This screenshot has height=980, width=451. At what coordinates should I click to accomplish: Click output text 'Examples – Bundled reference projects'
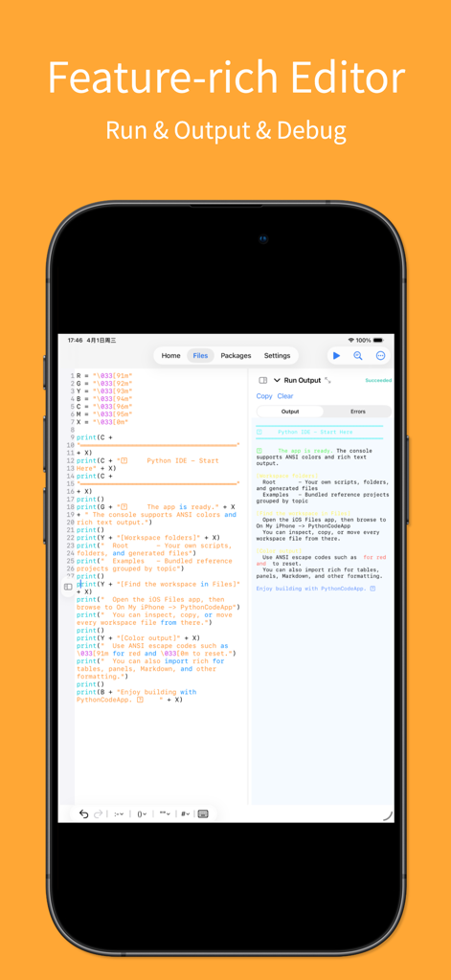pos(323,498)
